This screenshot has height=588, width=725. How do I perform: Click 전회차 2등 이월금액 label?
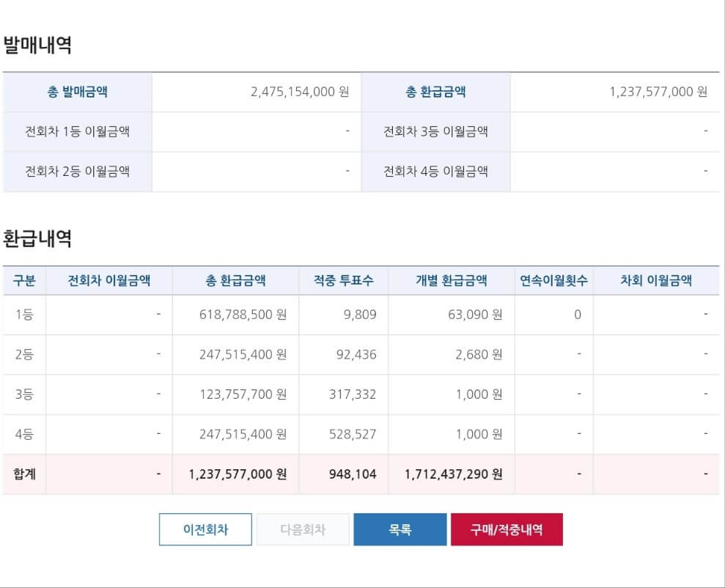[77, 171]
